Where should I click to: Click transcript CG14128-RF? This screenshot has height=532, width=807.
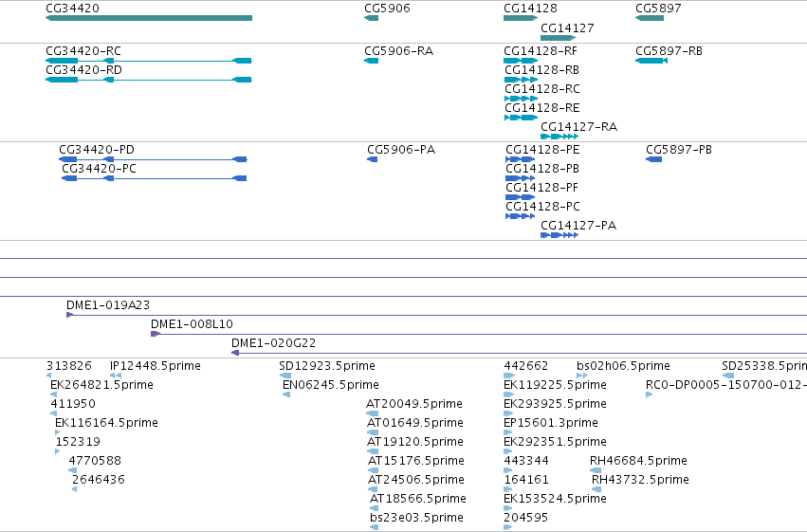point(541,51)
